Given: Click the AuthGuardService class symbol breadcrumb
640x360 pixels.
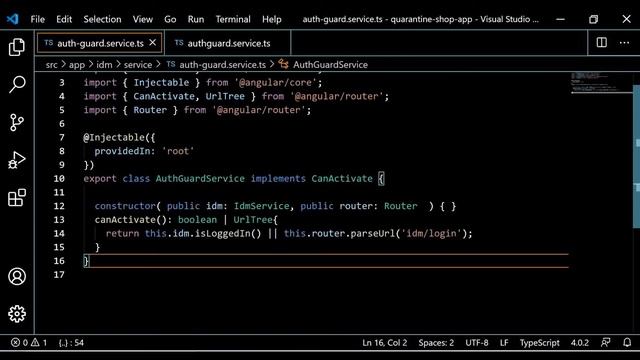Looking at the screenshot, I should tap(330, 64).
